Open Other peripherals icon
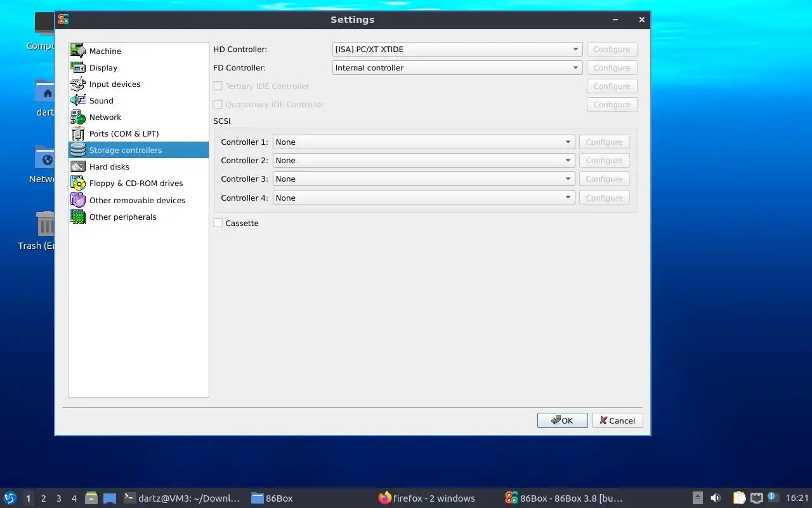The height and width of the screenshot is (508, 812). click(x=78, y=217)
